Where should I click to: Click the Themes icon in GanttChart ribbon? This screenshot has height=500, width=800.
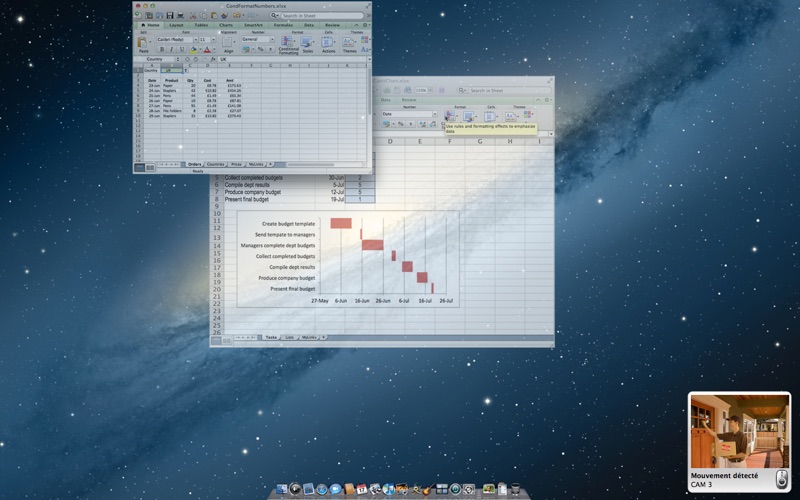point(511,116)
